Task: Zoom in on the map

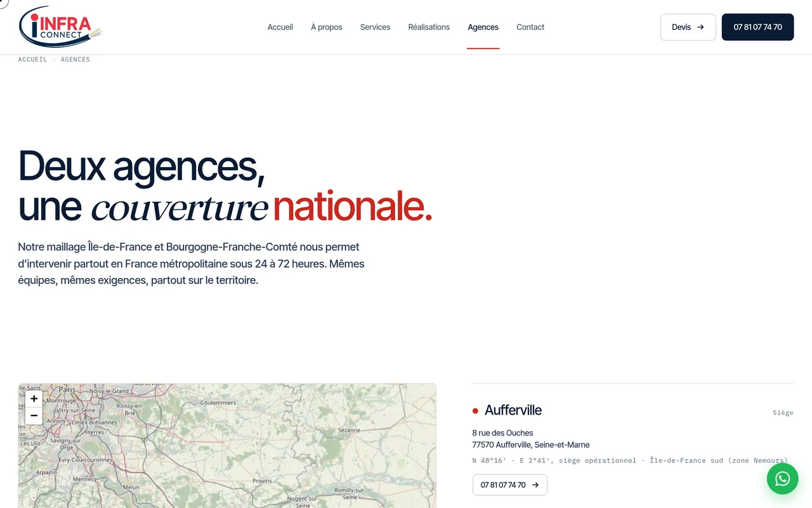Action: (x=34, y=399)
